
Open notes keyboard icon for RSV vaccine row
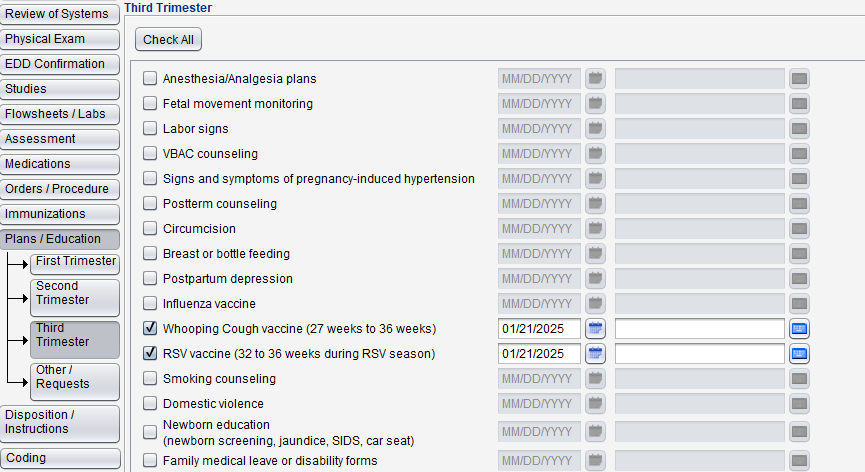[x=799, y=353]
